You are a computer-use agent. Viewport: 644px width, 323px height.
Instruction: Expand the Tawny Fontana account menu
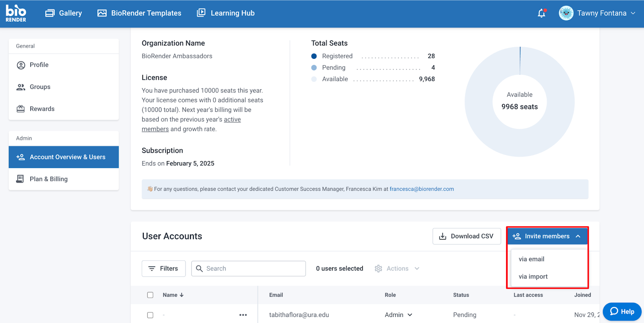point(633,13)
